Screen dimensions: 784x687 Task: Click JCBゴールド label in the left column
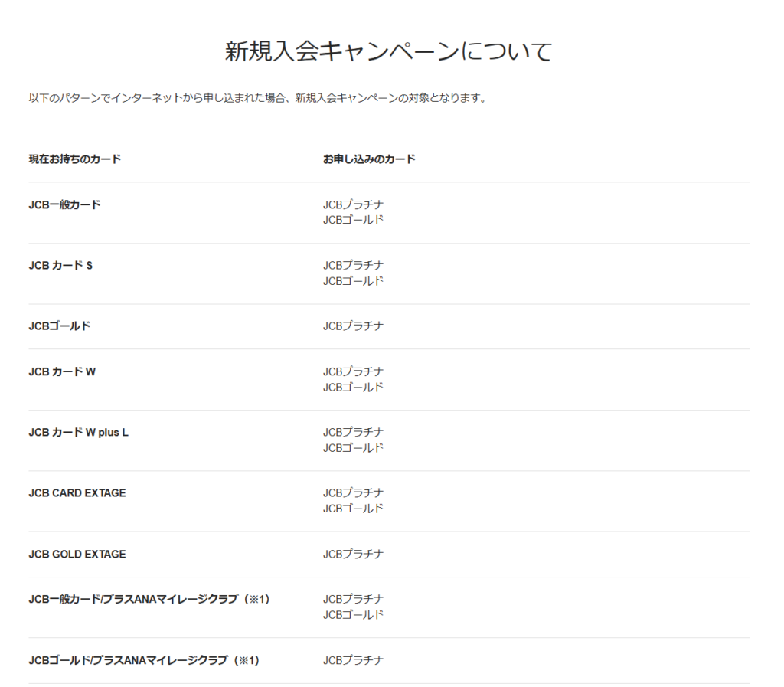pos(59,326)
